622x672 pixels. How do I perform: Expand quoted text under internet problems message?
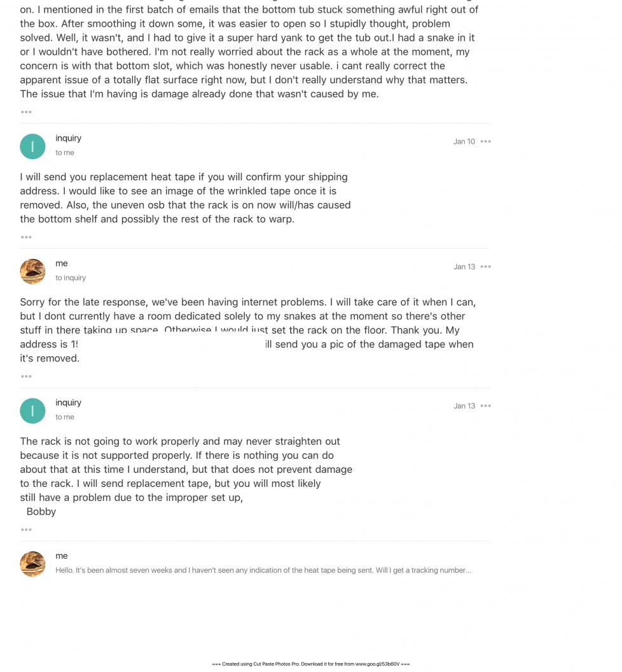coord(26,376)
